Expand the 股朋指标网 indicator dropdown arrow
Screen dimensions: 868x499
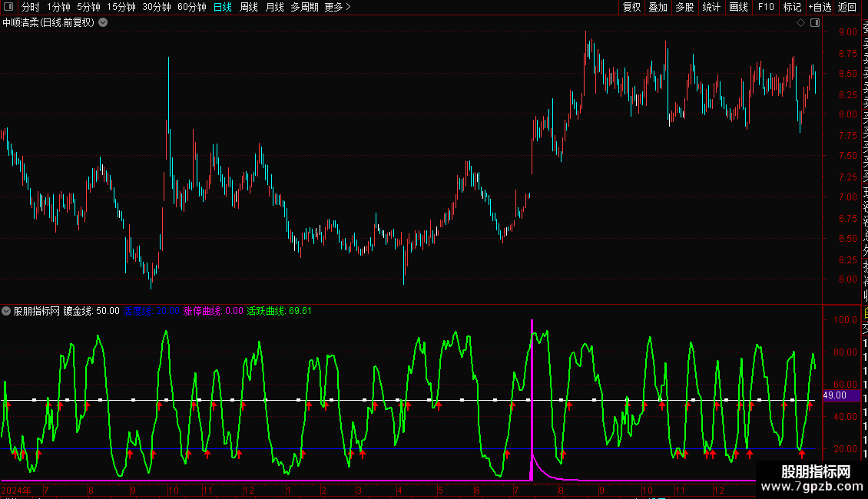(x=7, y=311)
